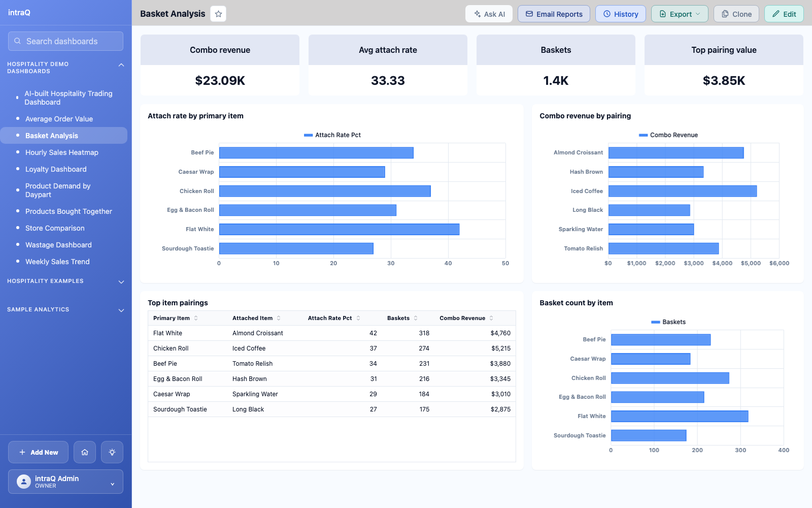Click the Baskets 1.4K value
812x508 pixels.
pos(556,80)
